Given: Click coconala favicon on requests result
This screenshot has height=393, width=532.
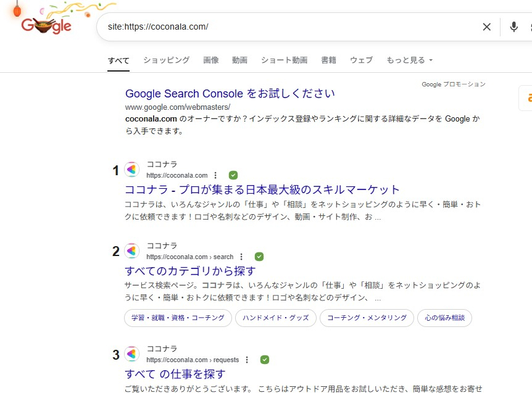Looking at the screenshot, I should (x=132, y=354).
